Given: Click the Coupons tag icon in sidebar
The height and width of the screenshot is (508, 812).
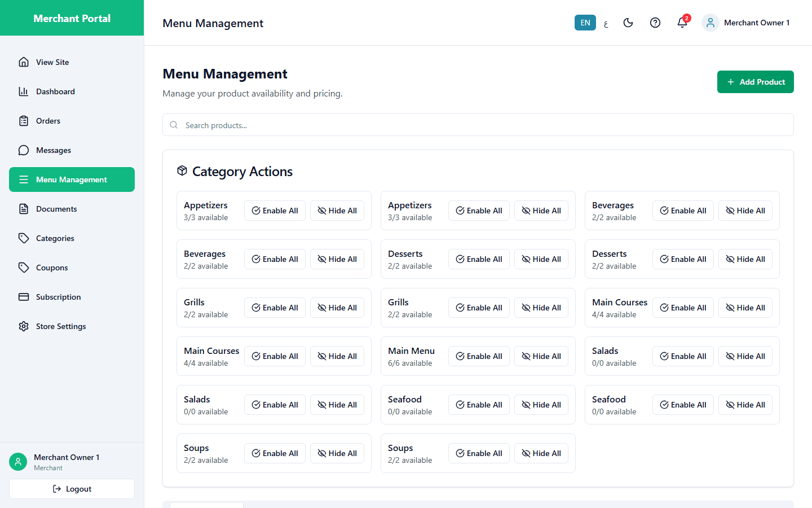Looking at the screenshot, I should coord(24,268).
